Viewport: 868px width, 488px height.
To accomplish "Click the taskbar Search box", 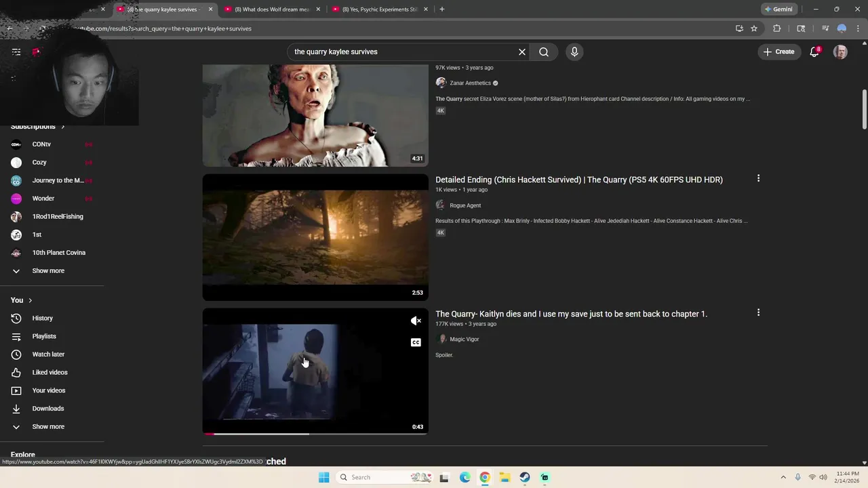I will pyautogui.click(x=384, y=477).
